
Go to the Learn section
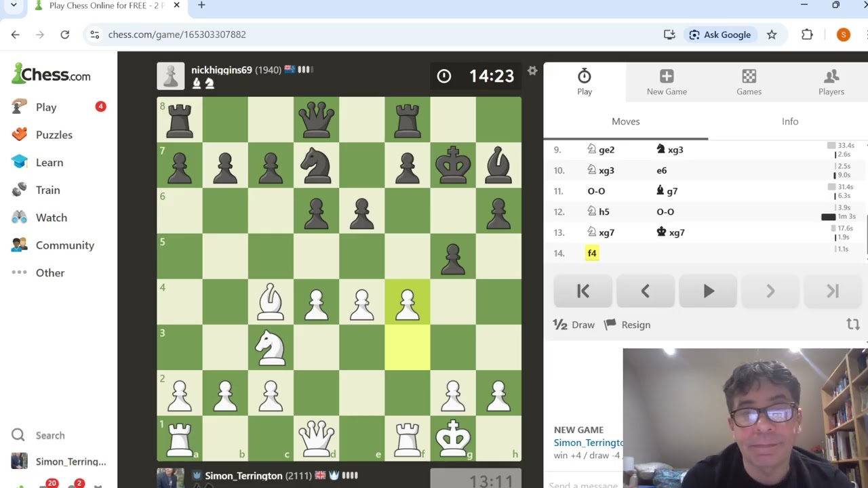click(50, 163)
